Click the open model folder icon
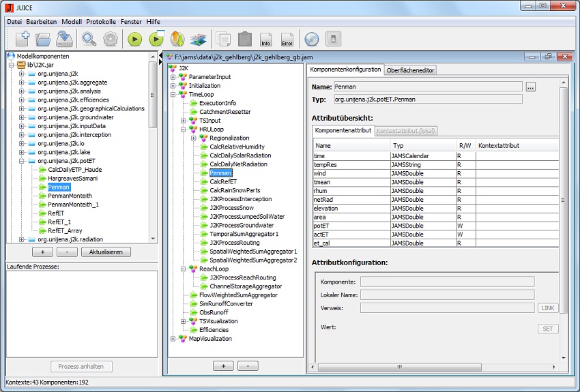The image size is (580, 392). tap(44, 39)
